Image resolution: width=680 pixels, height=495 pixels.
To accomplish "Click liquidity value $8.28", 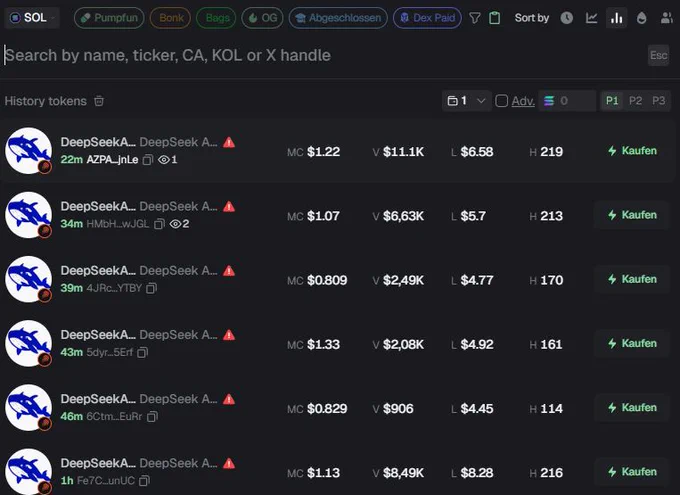I will coord(477,472).
